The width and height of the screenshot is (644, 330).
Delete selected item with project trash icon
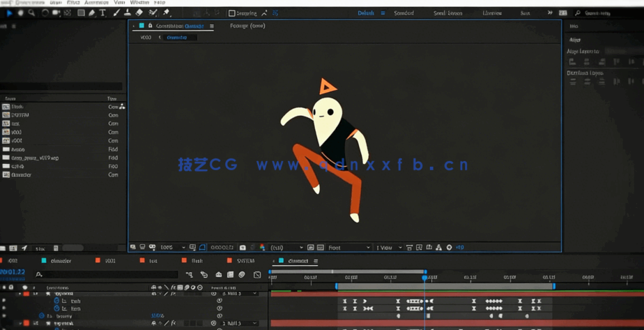coord(56,248)
